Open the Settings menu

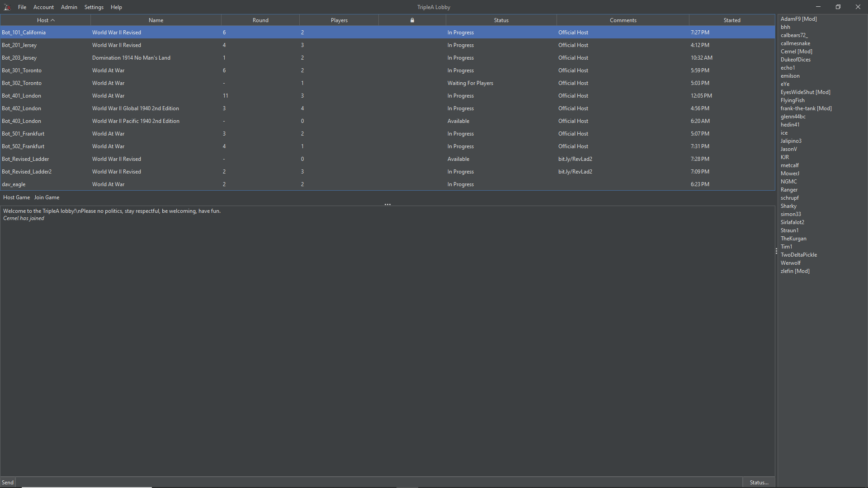pos(94,7)
